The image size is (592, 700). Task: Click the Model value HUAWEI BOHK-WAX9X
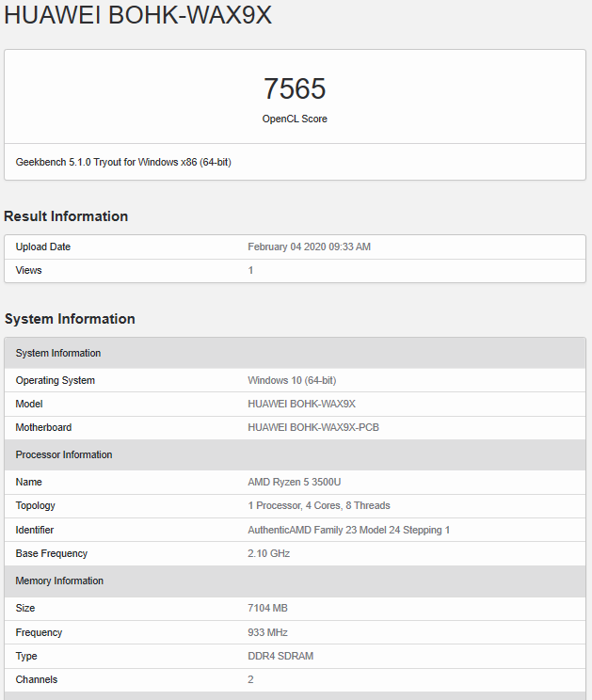pos(301,404)
